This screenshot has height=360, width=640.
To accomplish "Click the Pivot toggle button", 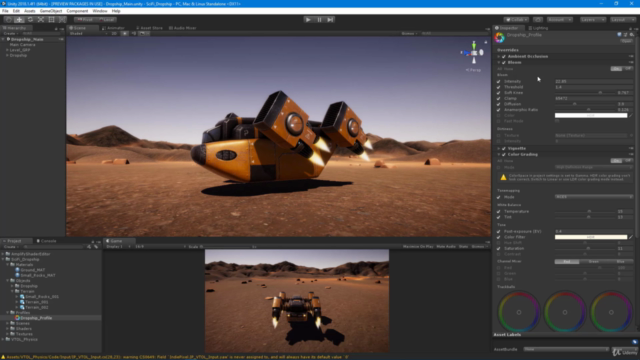I will [85, 20].
